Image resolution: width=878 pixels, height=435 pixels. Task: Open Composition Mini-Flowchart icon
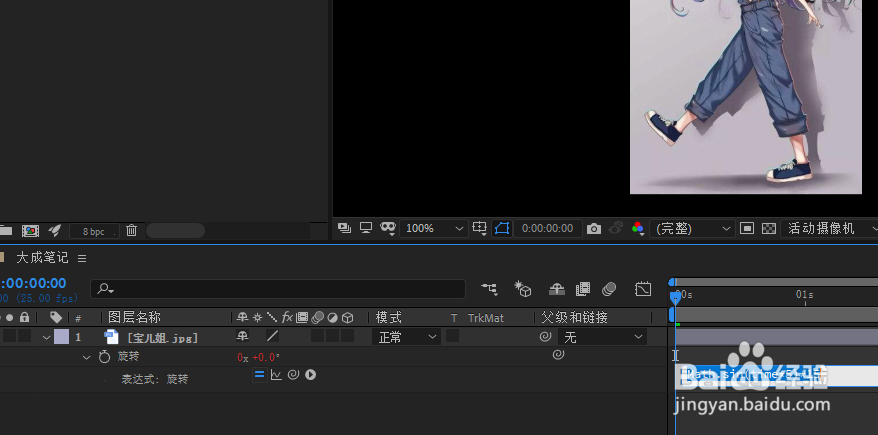click(x=489, y=289)
